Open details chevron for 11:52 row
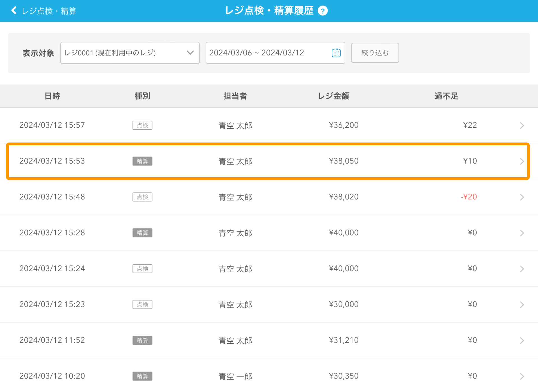This screenshot has height=392, width=538. (x=522, y=340)
